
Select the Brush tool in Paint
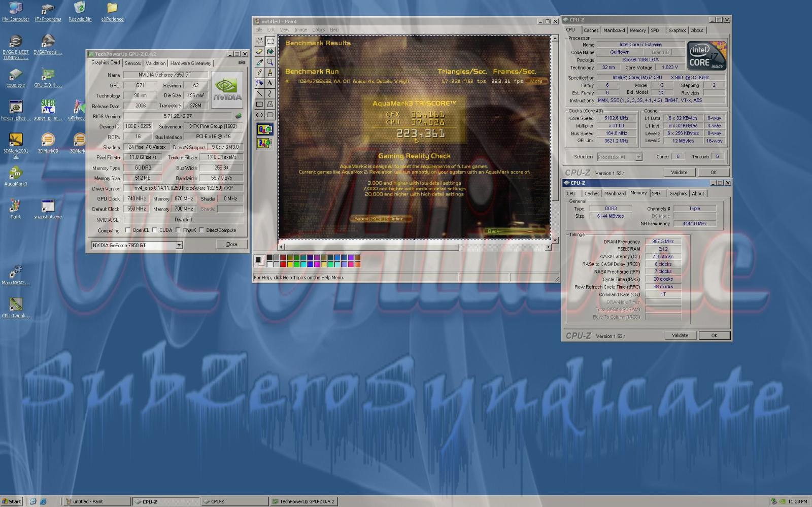click(x=270, y=73)
